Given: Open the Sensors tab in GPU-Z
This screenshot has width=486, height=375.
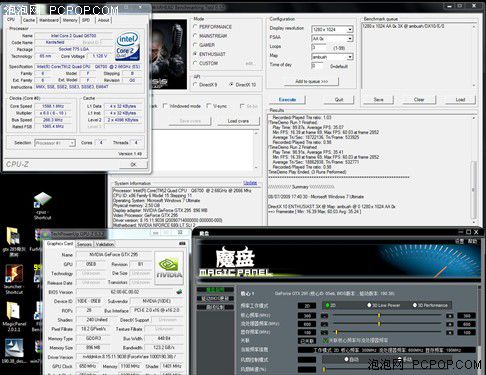Looking at the screenshot, I should point(84,244).
